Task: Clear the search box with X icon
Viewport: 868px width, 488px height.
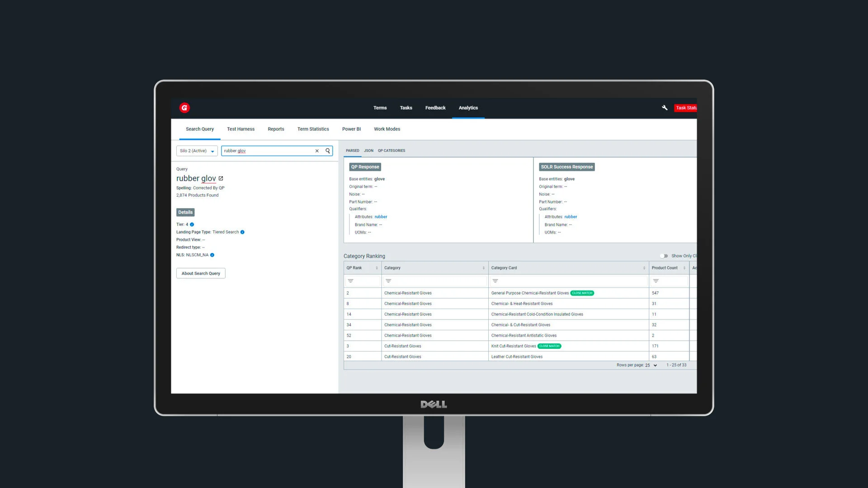Action: click(x=317, y=151)
